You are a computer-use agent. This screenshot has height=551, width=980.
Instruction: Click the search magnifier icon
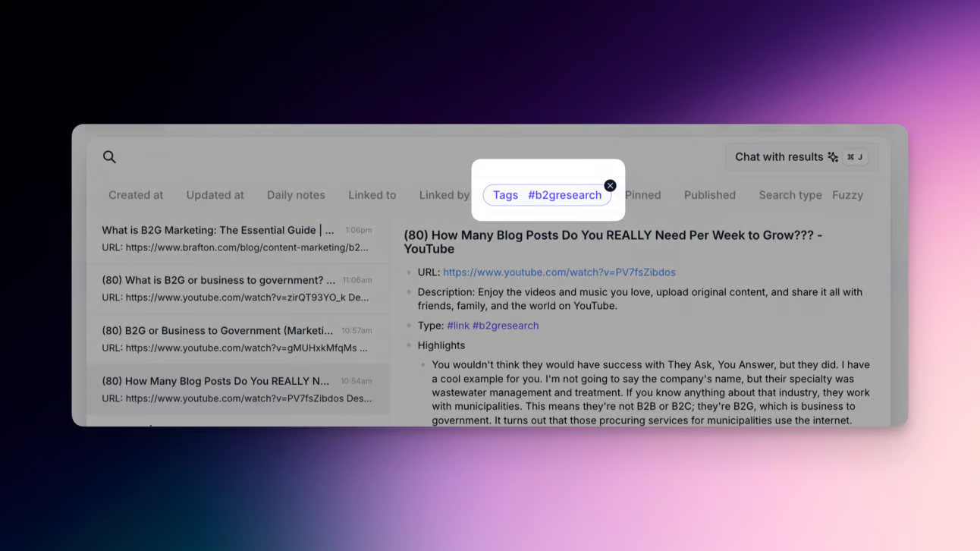[109, 156]
